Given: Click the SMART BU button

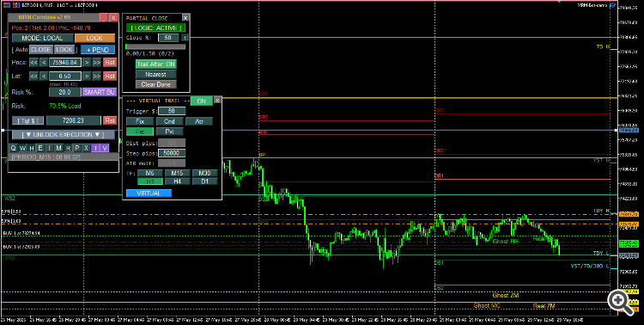Looking at the screenshot, I should [x=100, y=92].
